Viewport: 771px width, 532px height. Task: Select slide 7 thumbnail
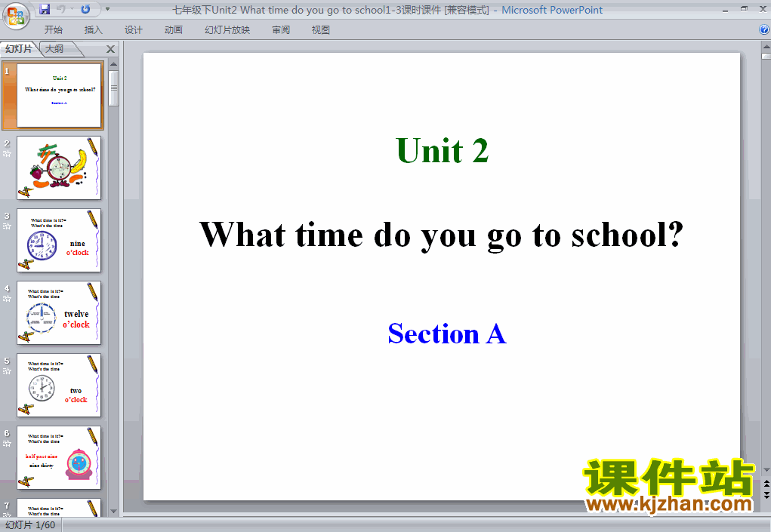click(x=59, y=507)
